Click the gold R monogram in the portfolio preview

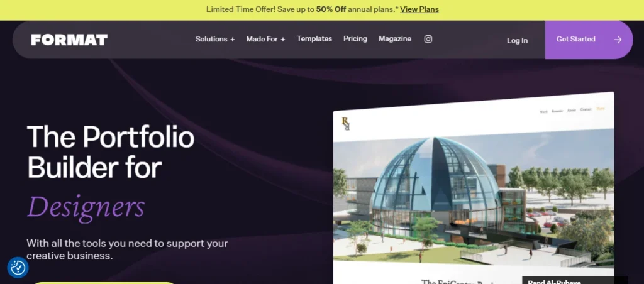point(346,124)
